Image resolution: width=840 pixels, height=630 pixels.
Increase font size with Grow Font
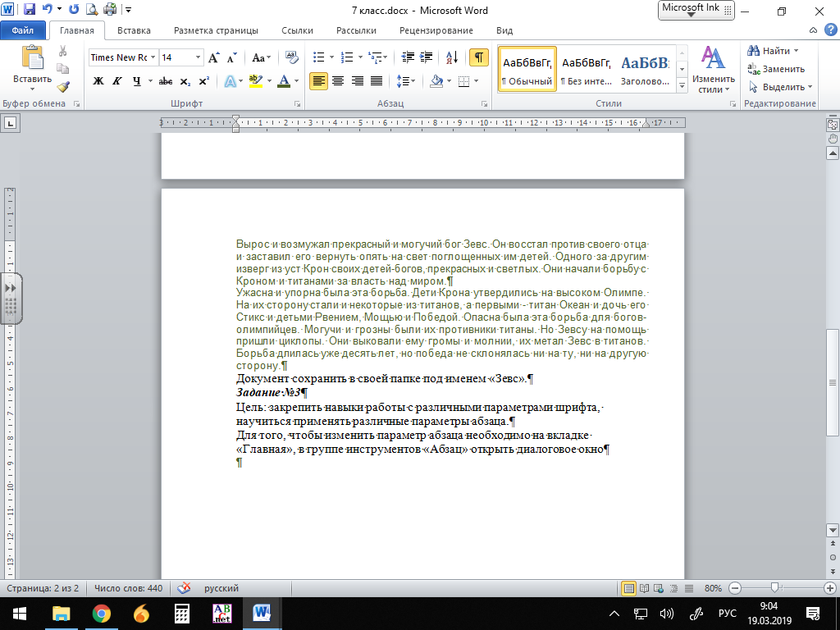pyautogui.click(x=214, y=57)
